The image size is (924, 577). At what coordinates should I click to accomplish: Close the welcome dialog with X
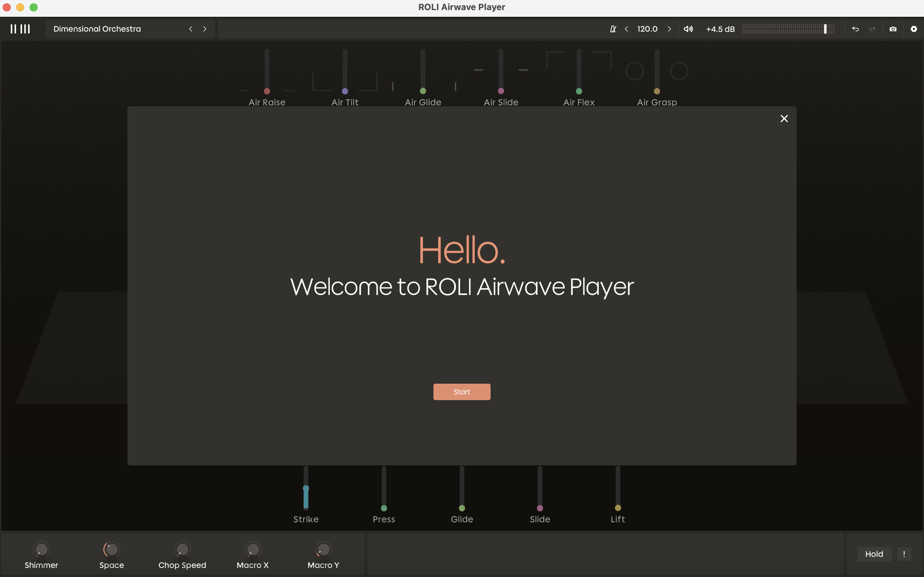[x=784, y=119]
